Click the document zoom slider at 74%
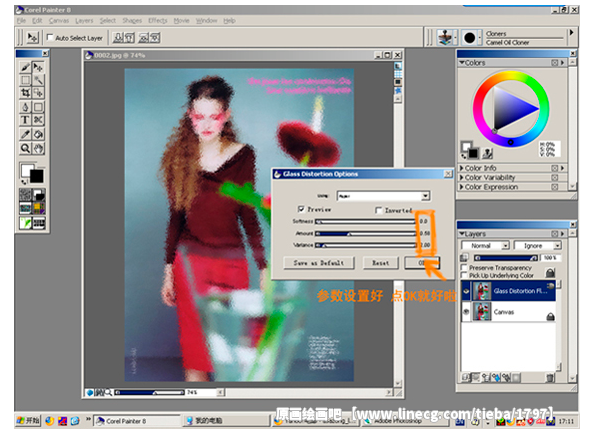 [150, 392]
